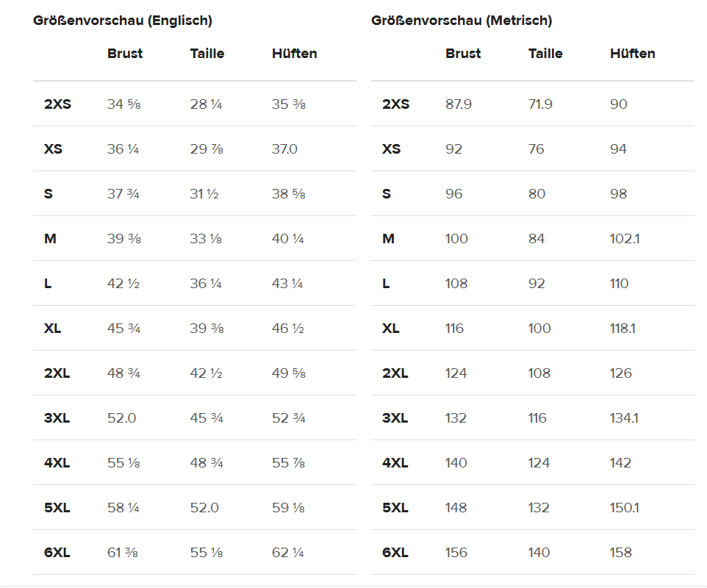Click the 6XL row label in the English table
The image size is (707, 588).
pyautogui.click(x=57, y=553)
